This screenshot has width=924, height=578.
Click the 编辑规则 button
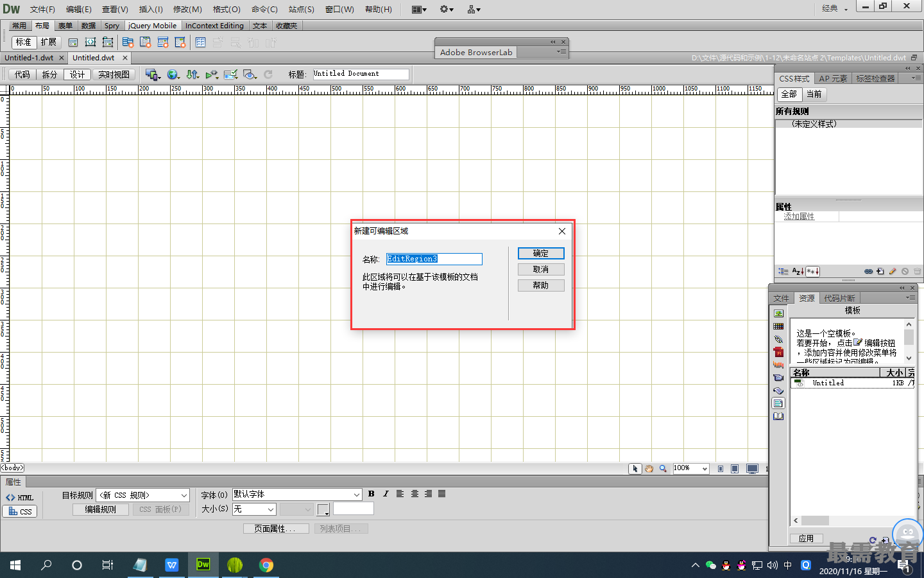pos(101,509)
